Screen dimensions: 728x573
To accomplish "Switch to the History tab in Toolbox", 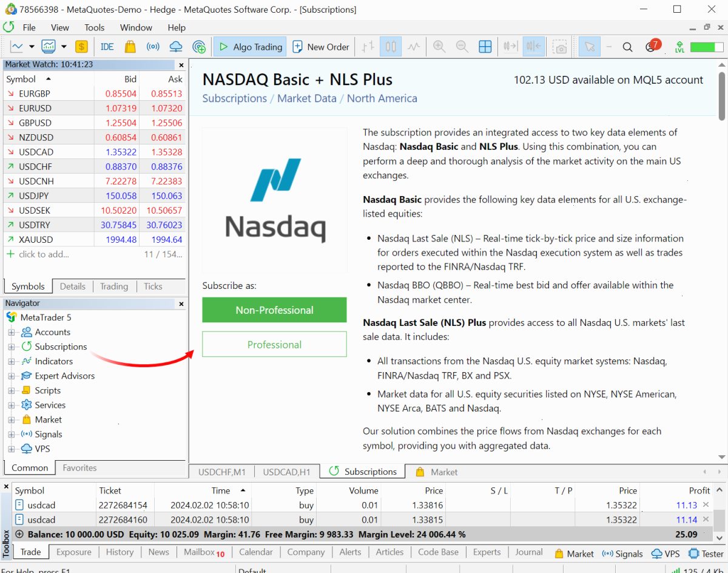I will [120, 552].
